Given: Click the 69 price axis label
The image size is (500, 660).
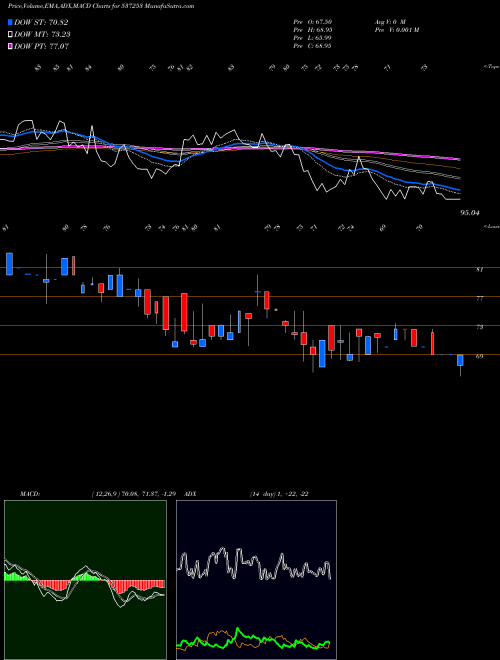Looking at the screenshot, I should point(479,356).
